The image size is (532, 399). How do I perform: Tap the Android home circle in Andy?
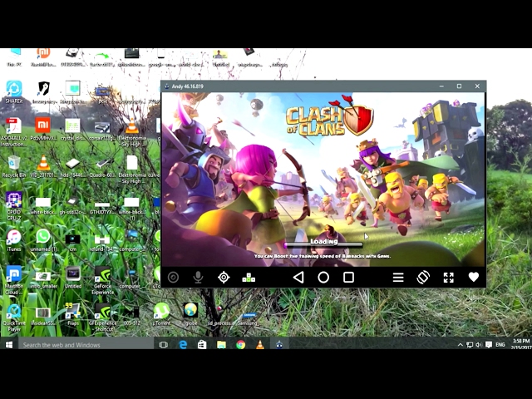[x=323, y=277]
